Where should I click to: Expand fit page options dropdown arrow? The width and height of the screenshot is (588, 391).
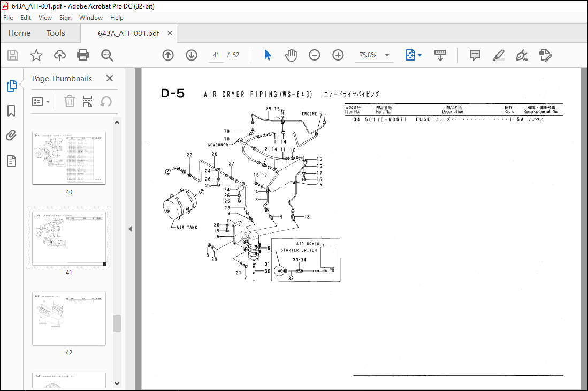419,55
